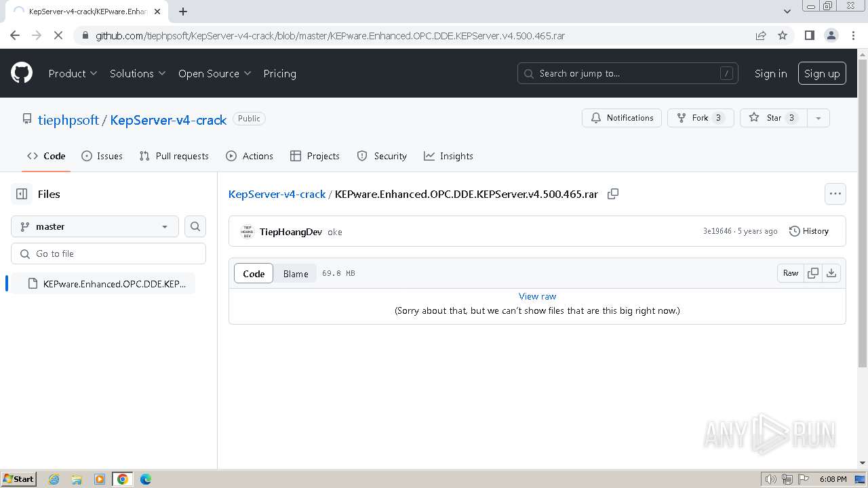Image resolution: width=868 pixels, height=488 pixels.
Task: Click the file search magnifier icon
Action: coord(195,226)
